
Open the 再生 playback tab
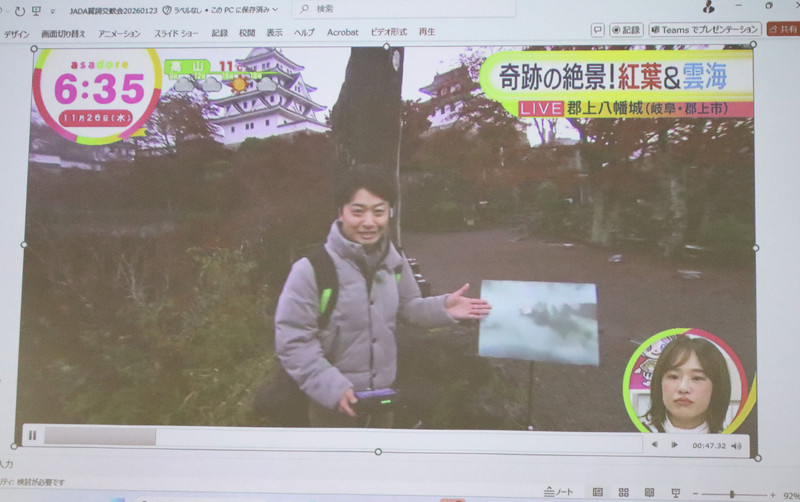click(x=427, y=32)
